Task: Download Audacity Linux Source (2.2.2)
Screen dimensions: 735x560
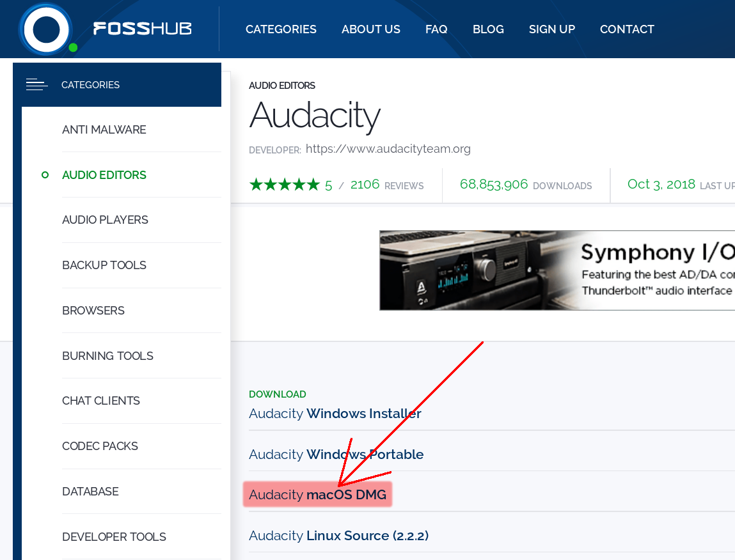Action: (x=338, y=535)
